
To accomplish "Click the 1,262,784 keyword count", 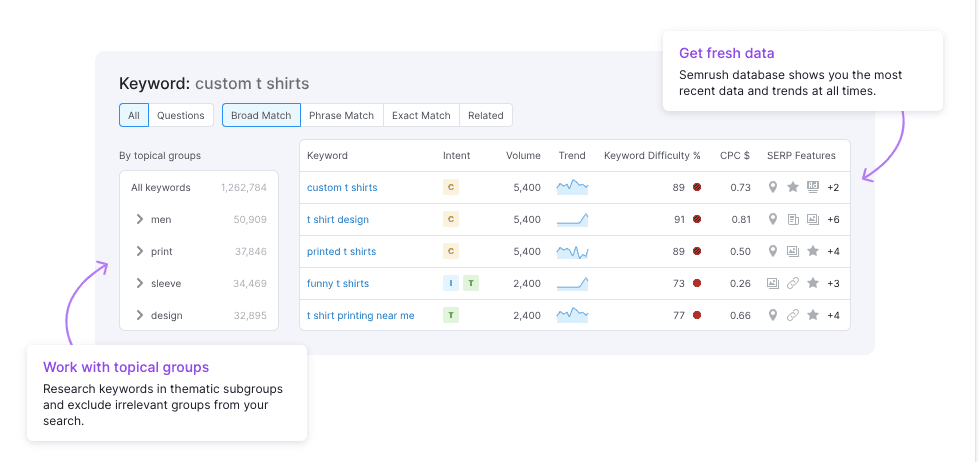I will (244, 188).
